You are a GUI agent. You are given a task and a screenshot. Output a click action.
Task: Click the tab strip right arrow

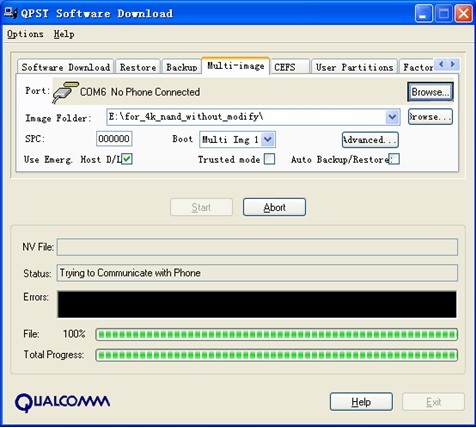tap(453, 64)
